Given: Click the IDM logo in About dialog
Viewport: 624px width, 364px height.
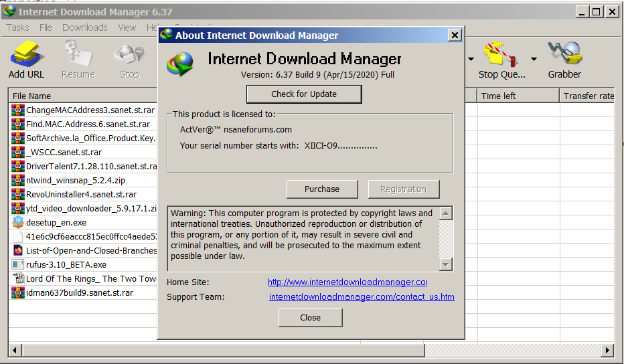Looking at the screenshot, I should [x=180, y=64].
